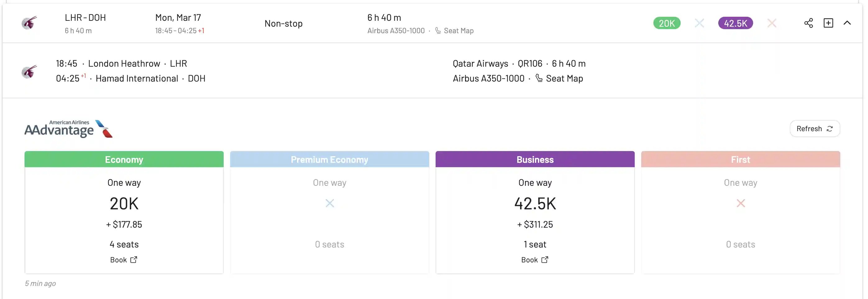Click the '1 seat' availability text
868x299 pixels.
pos(535,244)
